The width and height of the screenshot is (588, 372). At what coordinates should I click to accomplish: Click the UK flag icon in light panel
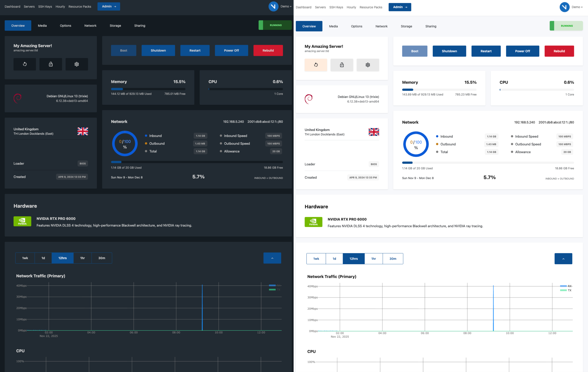374,132
